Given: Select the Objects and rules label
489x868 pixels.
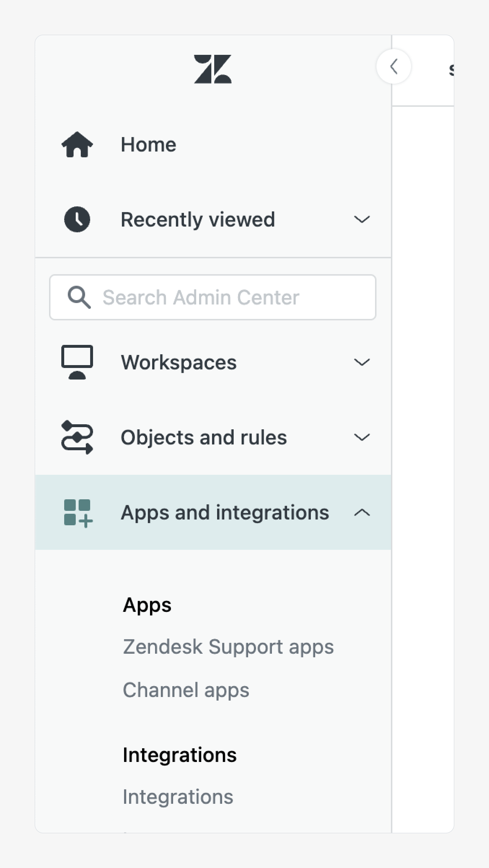Looking at the screenshot, I should pos(204,437).
